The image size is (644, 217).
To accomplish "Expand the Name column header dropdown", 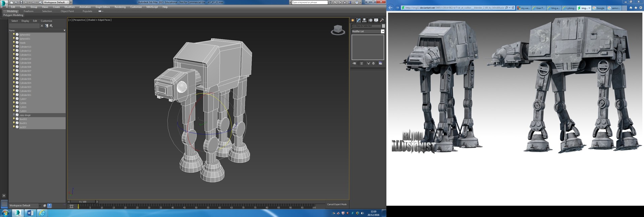I will pos(64,30).
